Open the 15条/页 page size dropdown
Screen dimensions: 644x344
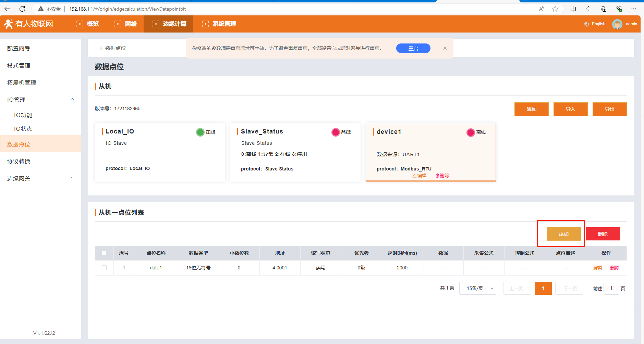tap(477, 288)
